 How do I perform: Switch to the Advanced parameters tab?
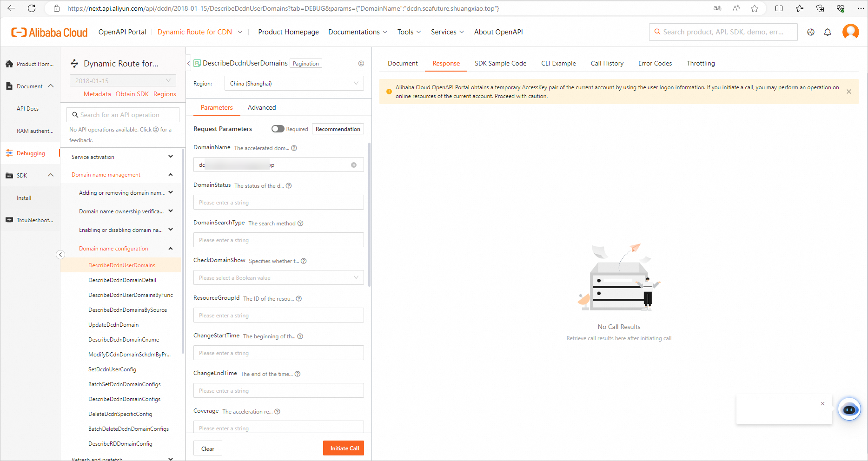pos(262,108)
